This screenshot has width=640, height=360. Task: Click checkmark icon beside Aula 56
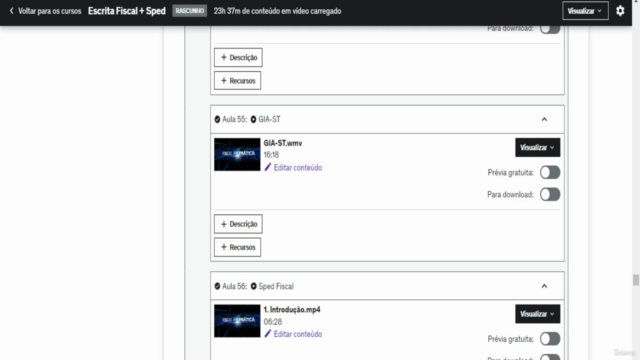(217, 286)
